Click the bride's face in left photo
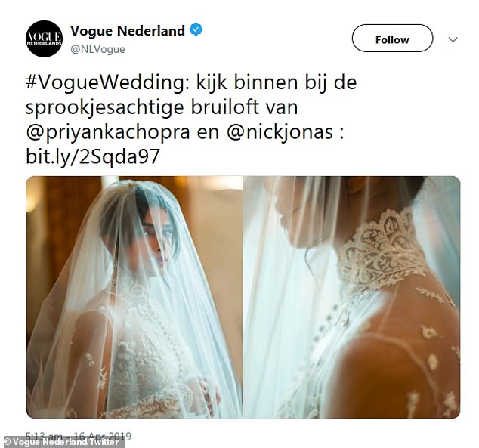 coord(155,241)
